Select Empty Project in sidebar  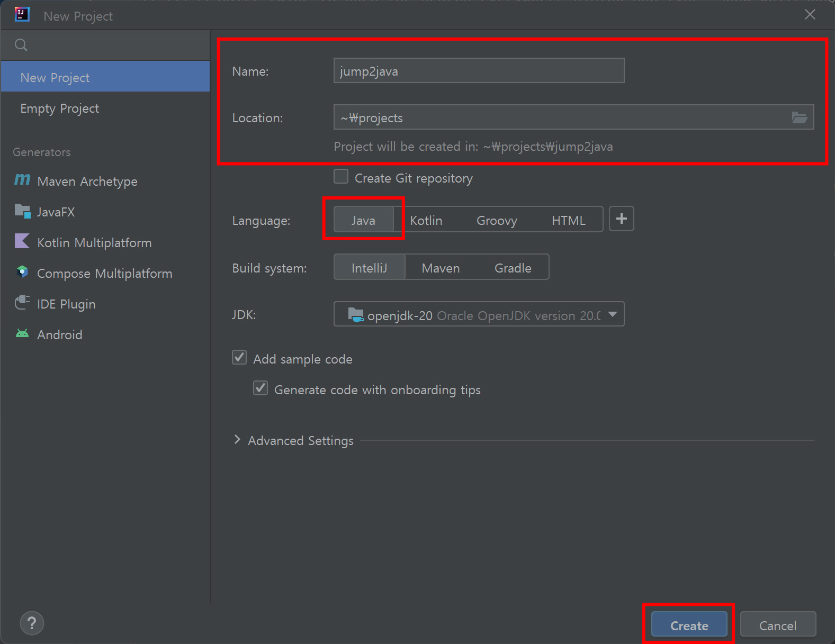pos(105,107)
